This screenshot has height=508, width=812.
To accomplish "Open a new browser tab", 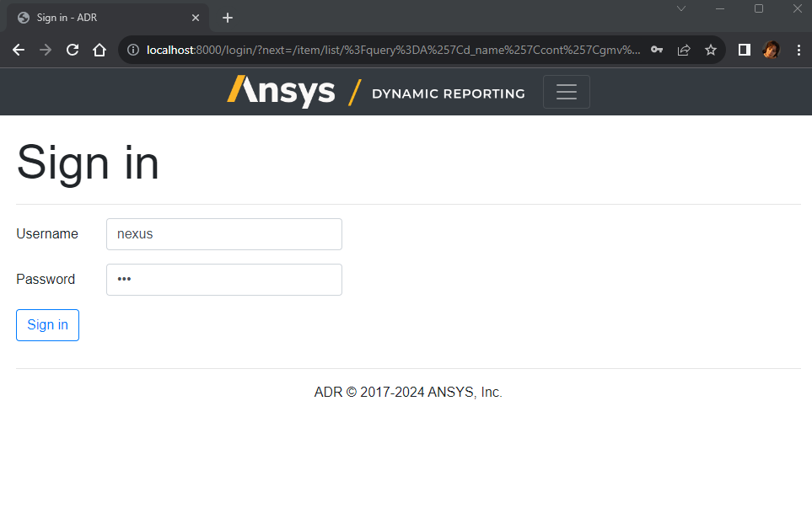I will [228, 18].
